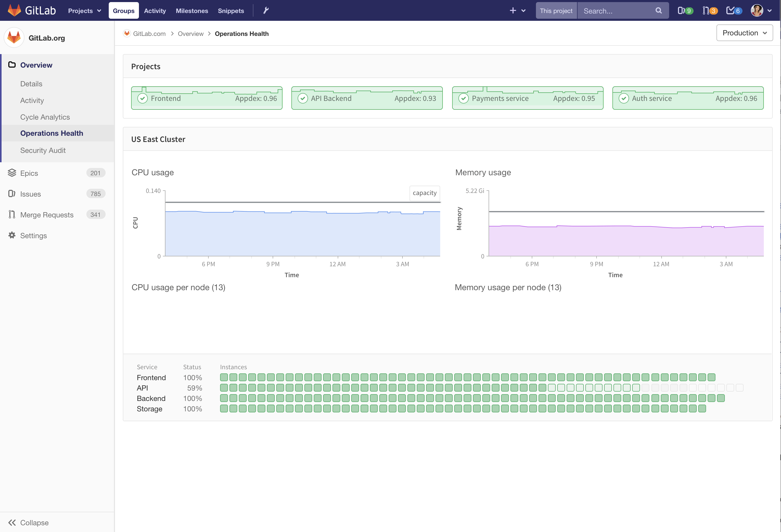Open the Activity navbar item
781x532 pixels.
155,11
